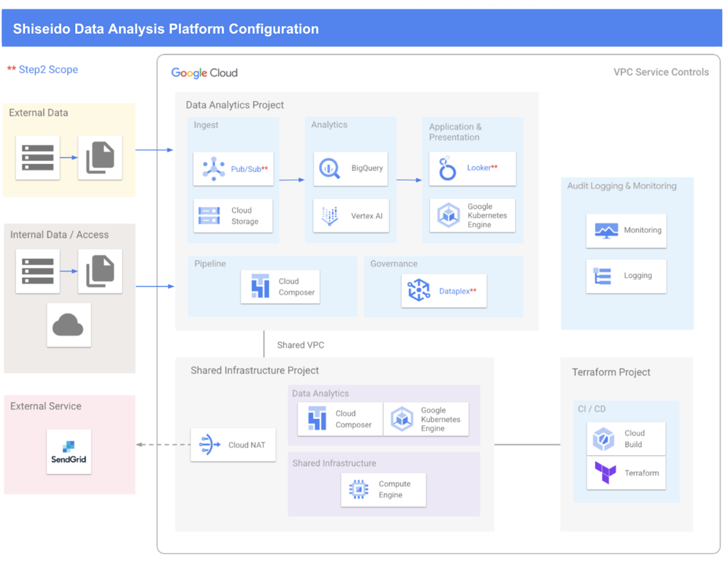Click the server icon in External Data

pos(38,158)
